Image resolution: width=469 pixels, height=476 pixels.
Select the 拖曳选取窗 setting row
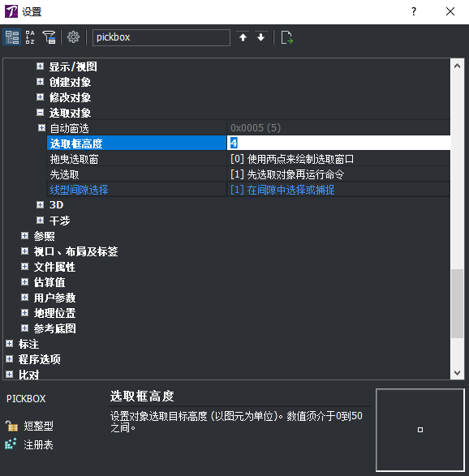248,159
